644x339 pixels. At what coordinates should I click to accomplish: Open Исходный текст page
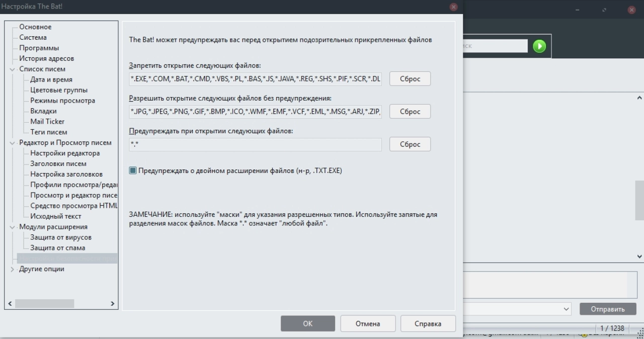coord(55,217)
